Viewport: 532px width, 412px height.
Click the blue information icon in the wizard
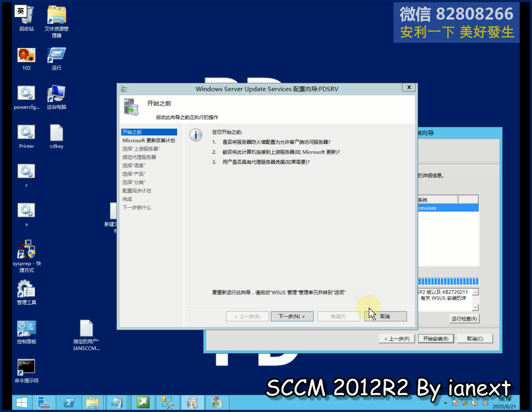click(196, 135)
